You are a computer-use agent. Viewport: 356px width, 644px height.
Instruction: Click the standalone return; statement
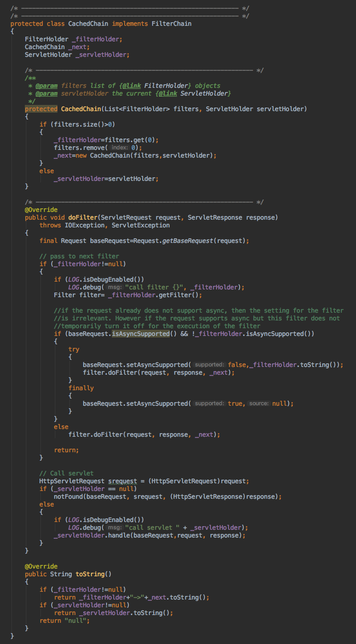[x=66, y=450]
